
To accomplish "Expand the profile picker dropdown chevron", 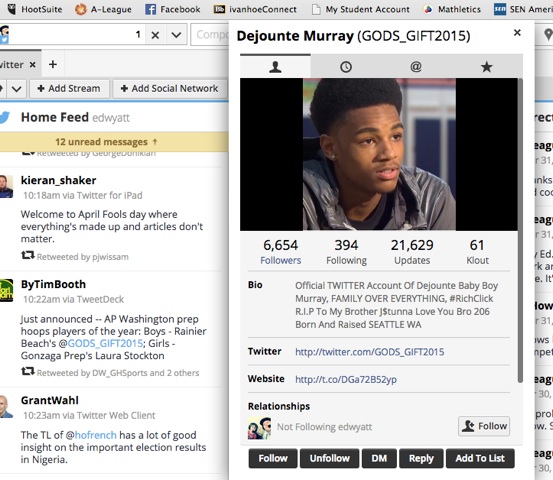I will [176, 35].
